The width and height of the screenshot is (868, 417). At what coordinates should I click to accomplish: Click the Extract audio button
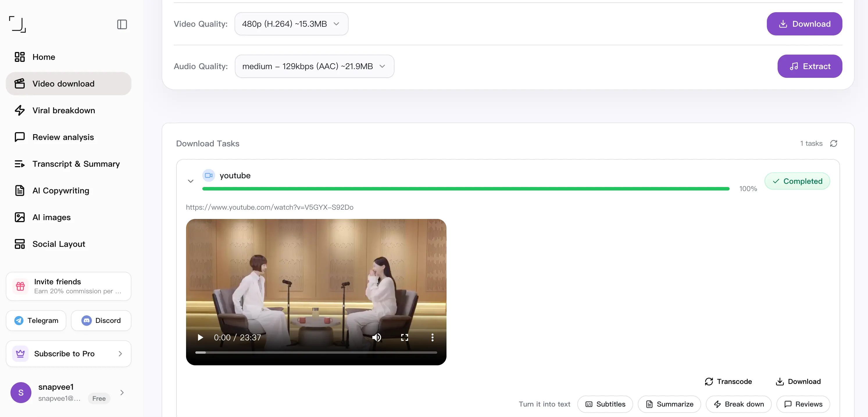pos(810,66)
